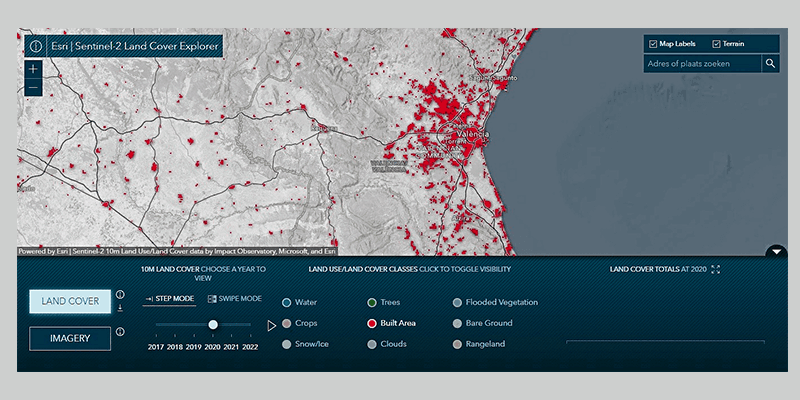
Task: Zoom out of the map
Action: pos(34,87)
